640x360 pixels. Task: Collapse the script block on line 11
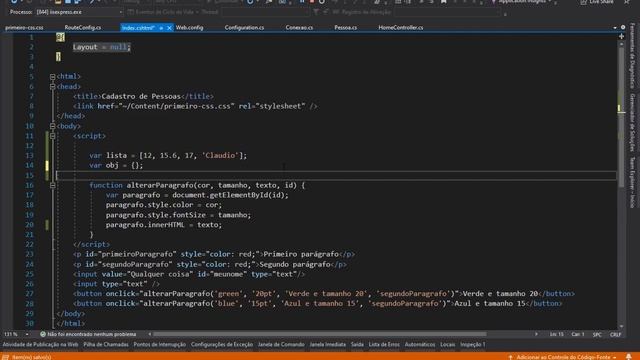click(52, 136)
